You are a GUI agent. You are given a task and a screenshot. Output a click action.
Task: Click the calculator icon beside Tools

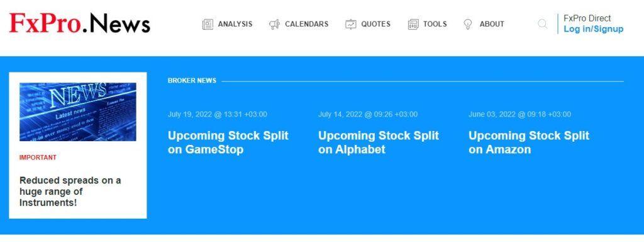[413, 25]
